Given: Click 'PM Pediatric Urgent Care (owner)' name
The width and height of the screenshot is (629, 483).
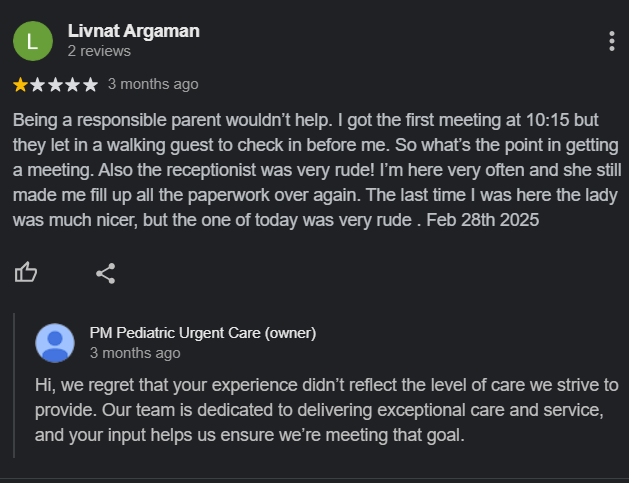Looking at the screenshot, I should coord(203,333).
